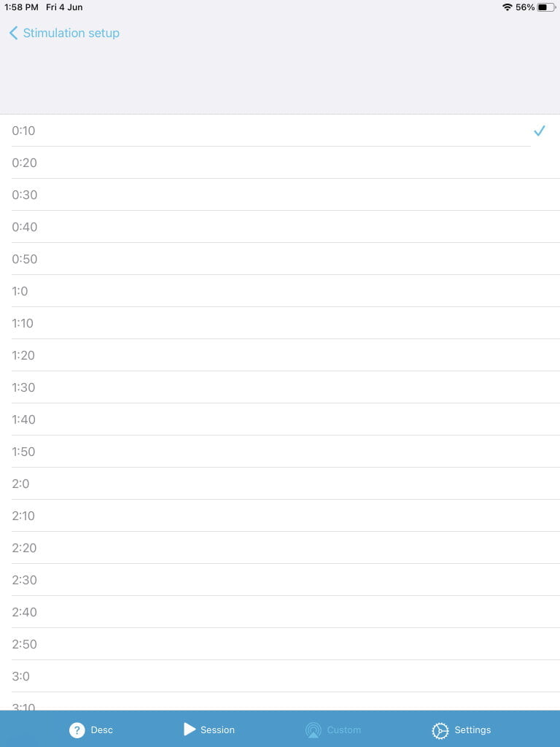Open the Session tab label
The image size is (560, 747).
pyautogui.click(x=217, y=729)
